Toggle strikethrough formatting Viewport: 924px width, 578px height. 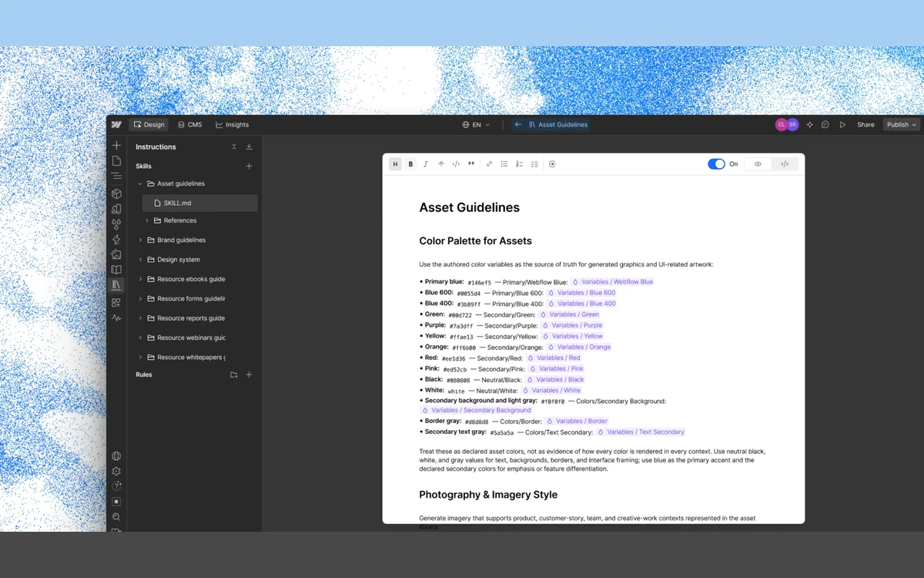[440, 164]
